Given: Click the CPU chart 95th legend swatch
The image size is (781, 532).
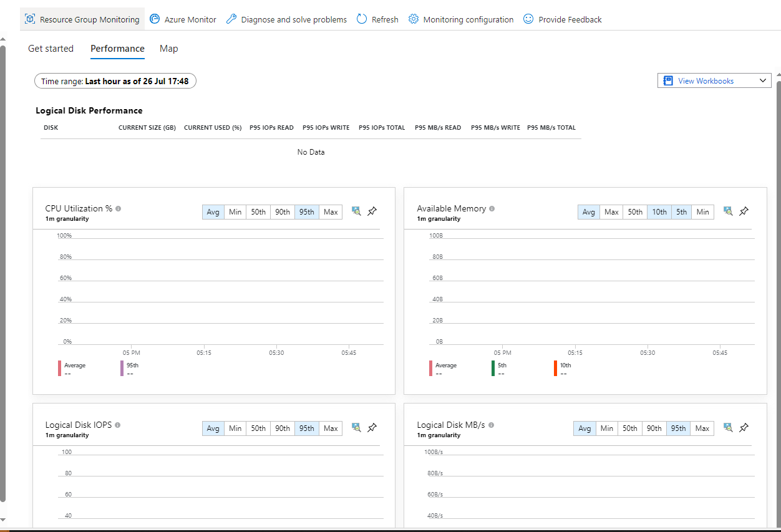Looking at the screenshot, I should pos(122,369).
